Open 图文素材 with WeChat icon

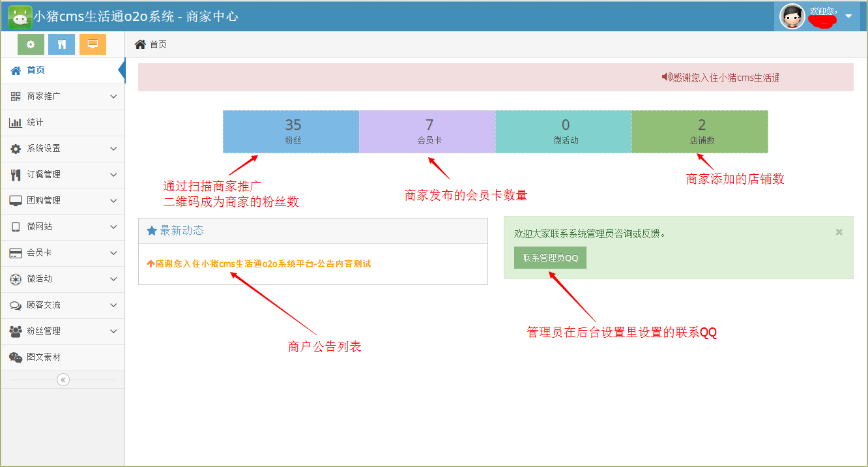point(44,357)
